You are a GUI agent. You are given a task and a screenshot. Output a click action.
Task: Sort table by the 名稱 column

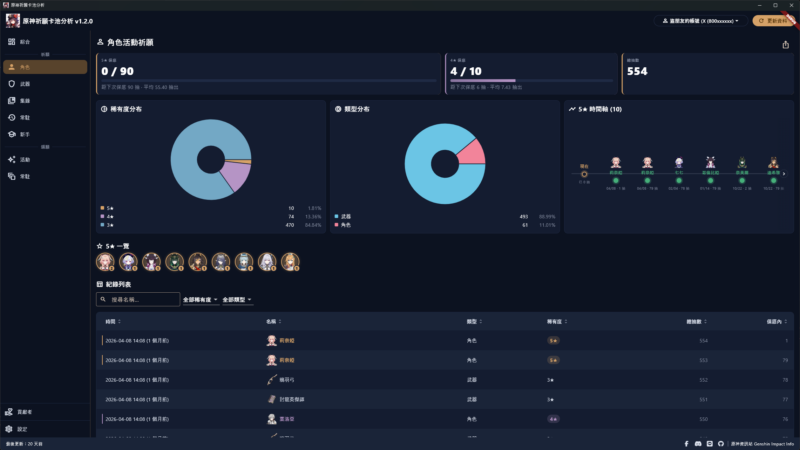[273, 321]
